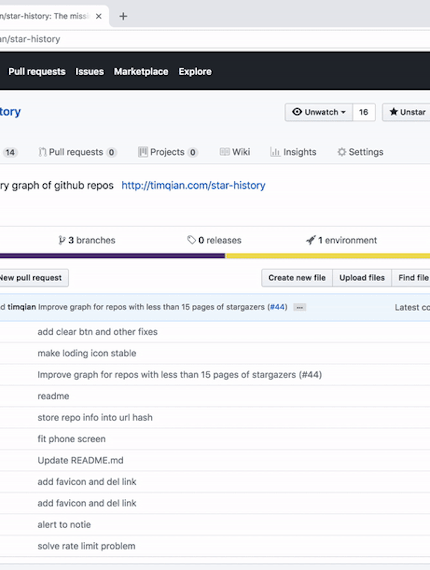This screenshot has width=430, height=570.
Task: Go to Marketplace
Action: [x=141, y=72]
